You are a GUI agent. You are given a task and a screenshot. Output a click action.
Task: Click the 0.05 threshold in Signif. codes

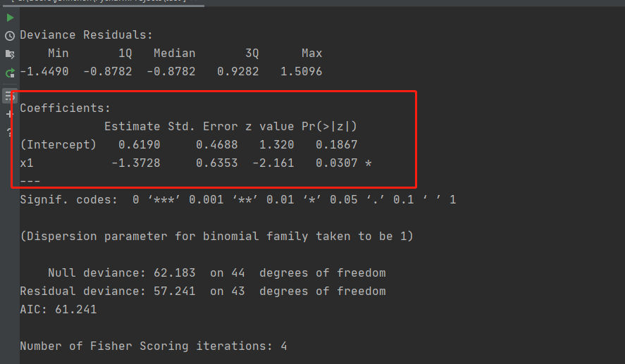point(344,199)
